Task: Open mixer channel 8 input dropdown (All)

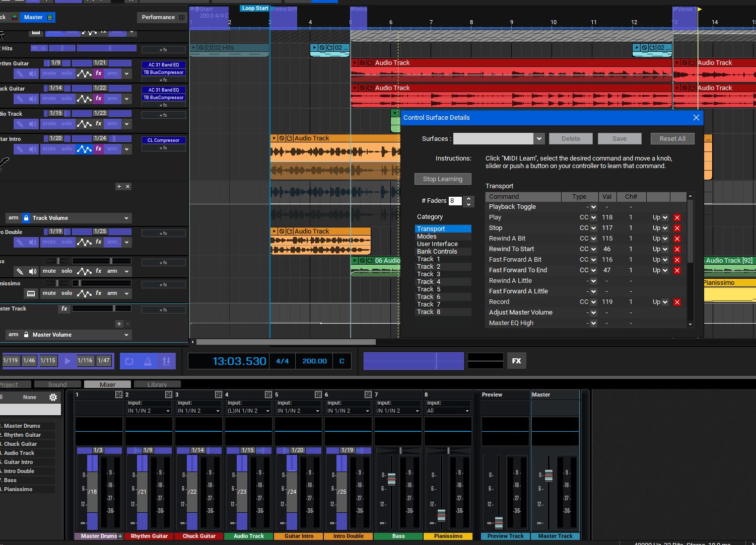Action: point(448,411)
